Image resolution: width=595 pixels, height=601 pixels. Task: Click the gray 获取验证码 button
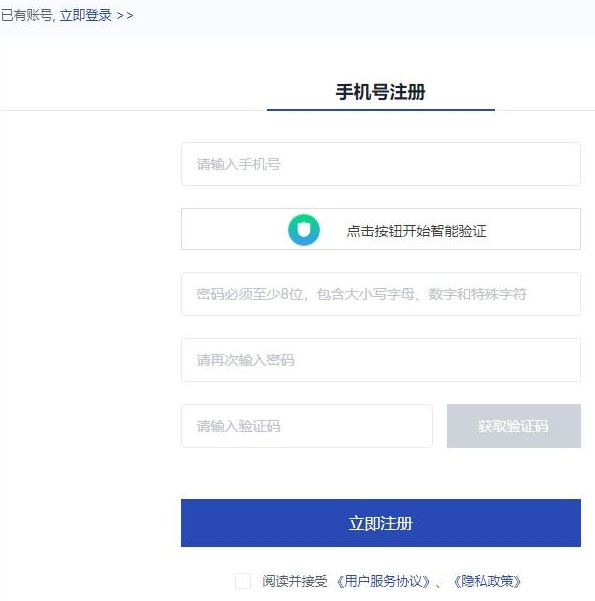coord(514,426)
